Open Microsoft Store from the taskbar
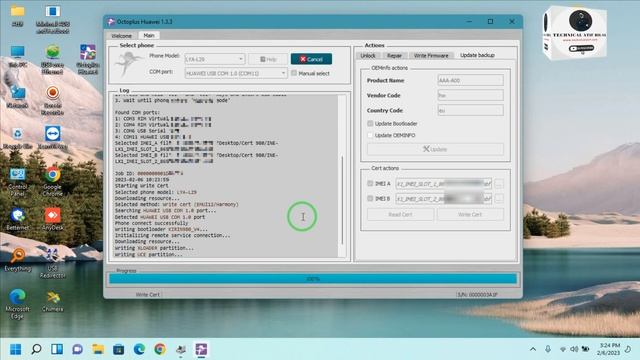Image resolution: width=640 pixels, height=360 pixels. pyautogui.click(x=118, y=349)
